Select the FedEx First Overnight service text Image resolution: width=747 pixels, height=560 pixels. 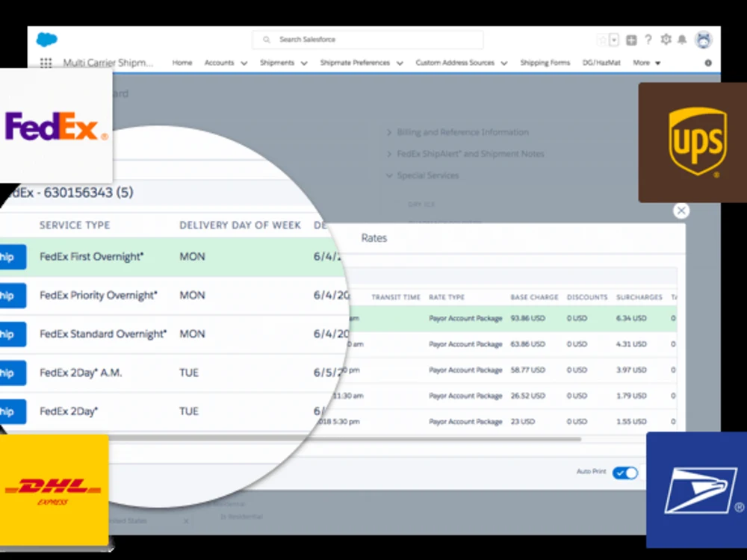tap(91, 257)
